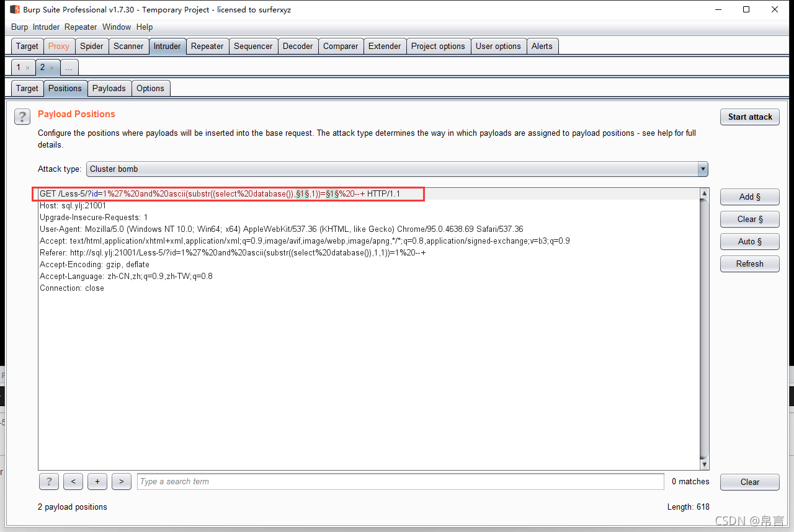Click the Clear § button
Viewport: 794px width, 532px height.
point(750,219)
